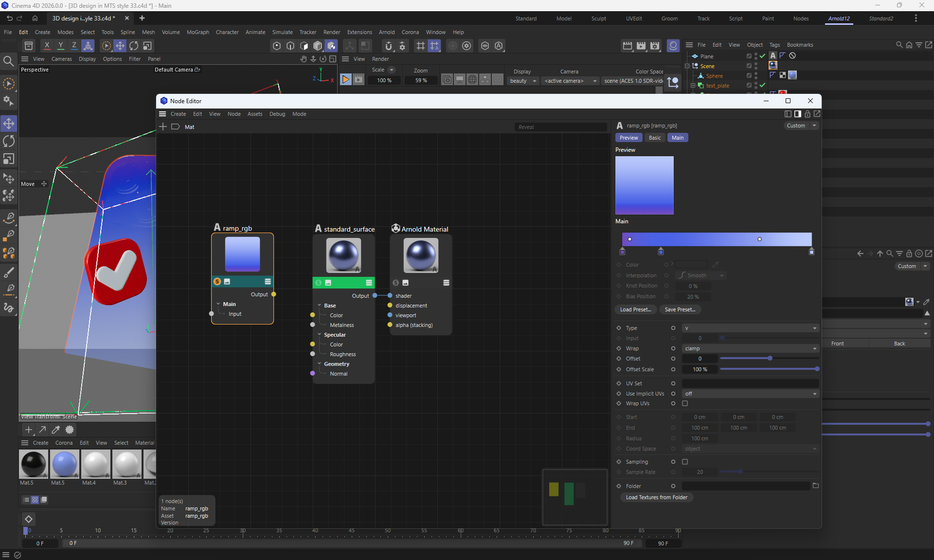This screenshot has width=934, height=560.
Task: Click the Move tool icon in left sidebar
Action: [x=9, y=124]
